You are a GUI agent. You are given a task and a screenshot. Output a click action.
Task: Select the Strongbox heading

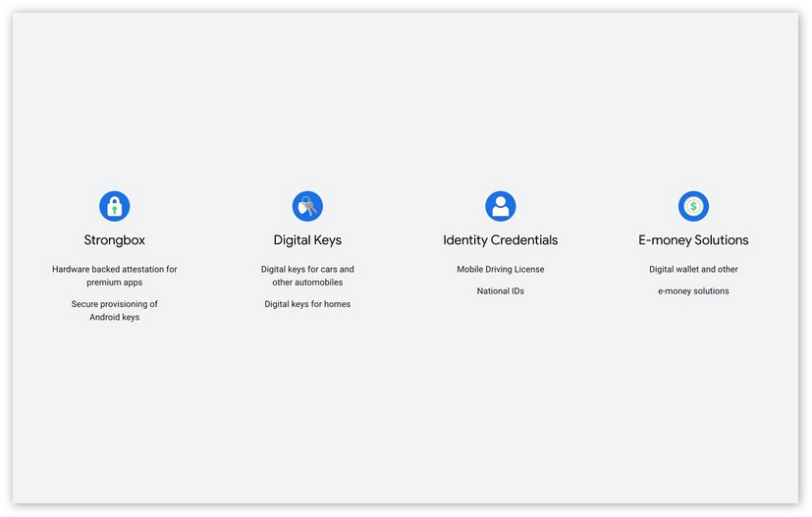pos(115,240)
